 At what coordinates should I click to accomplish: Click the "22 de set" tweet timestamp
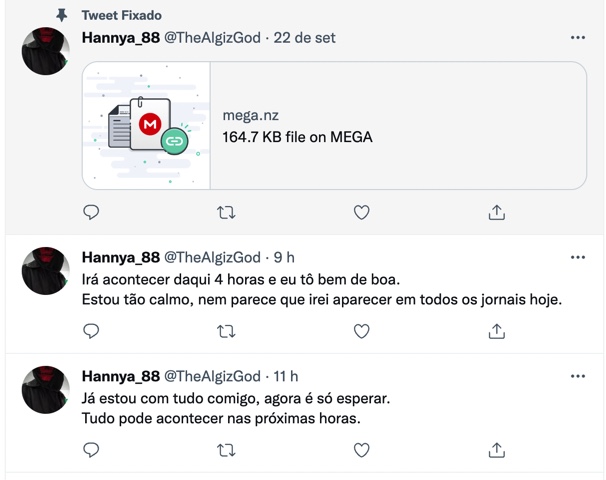point(305,38)
